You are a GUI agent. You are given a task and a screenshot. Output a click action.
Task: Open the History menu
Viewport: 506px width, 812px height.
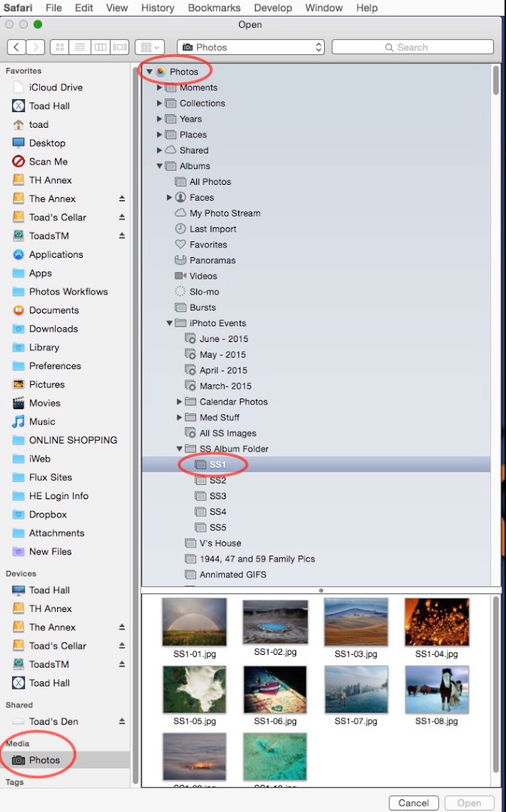(x=157, y=8)
